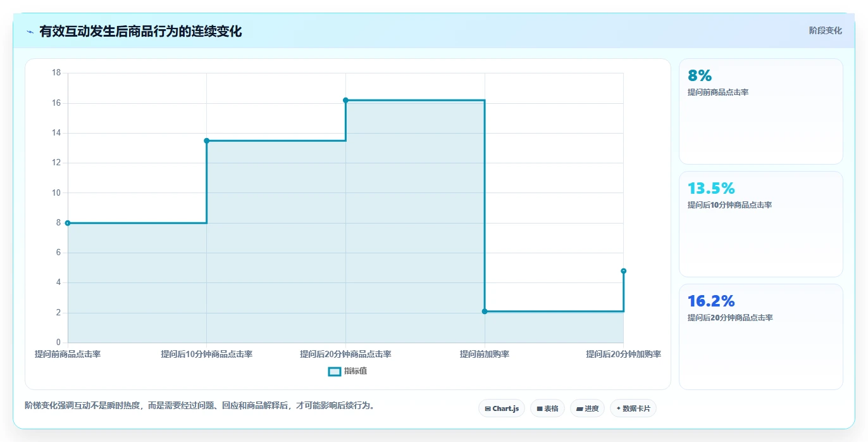868x442 pixels.
Task: Click axis label 提问后20分钟加购率
Action: 623,354
